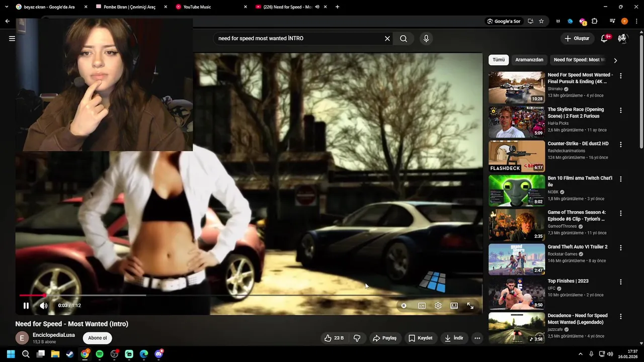The width and height of the screenshot is (644, 362).
Task: Open EnciclopediaLusa channel name link
Action: click(54, 335)
